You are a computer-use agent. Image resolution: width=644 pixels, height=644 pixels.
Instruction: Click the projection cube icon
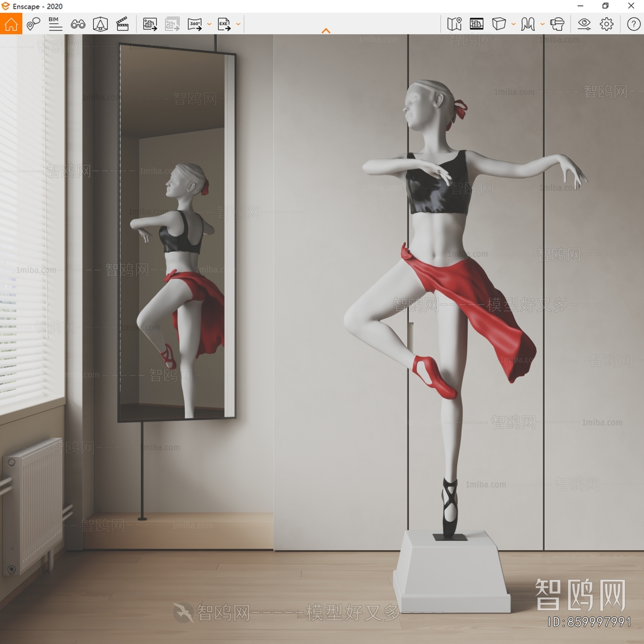pos(499,24)
